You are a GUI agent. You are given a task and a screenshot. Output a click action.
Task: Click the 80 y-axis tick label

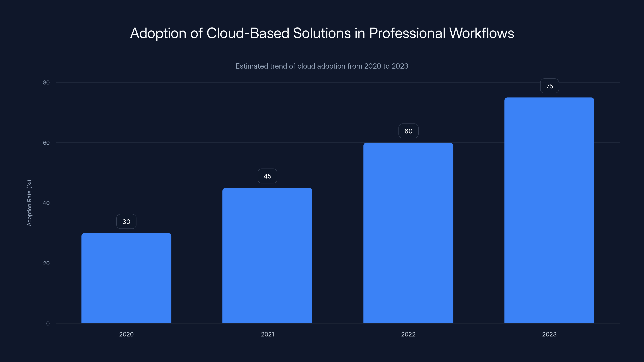46,82
